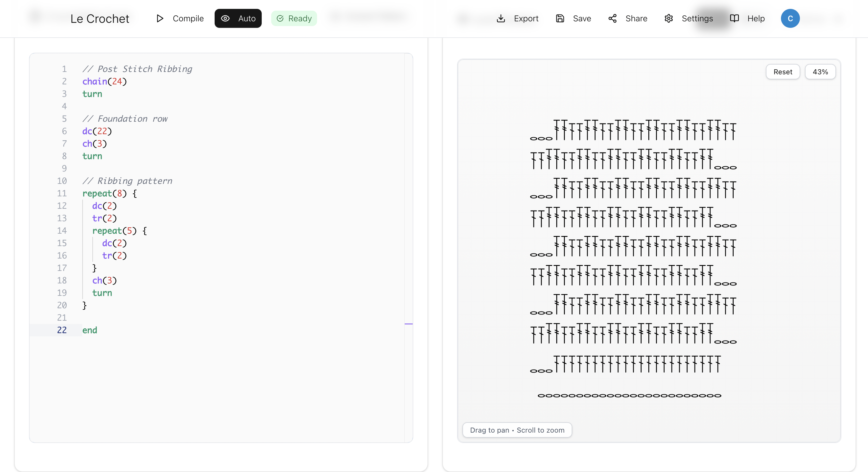Screen dimensions: 868x472
Task: Collapse the repeat(8) block at line 11
Action: [75, 194]
